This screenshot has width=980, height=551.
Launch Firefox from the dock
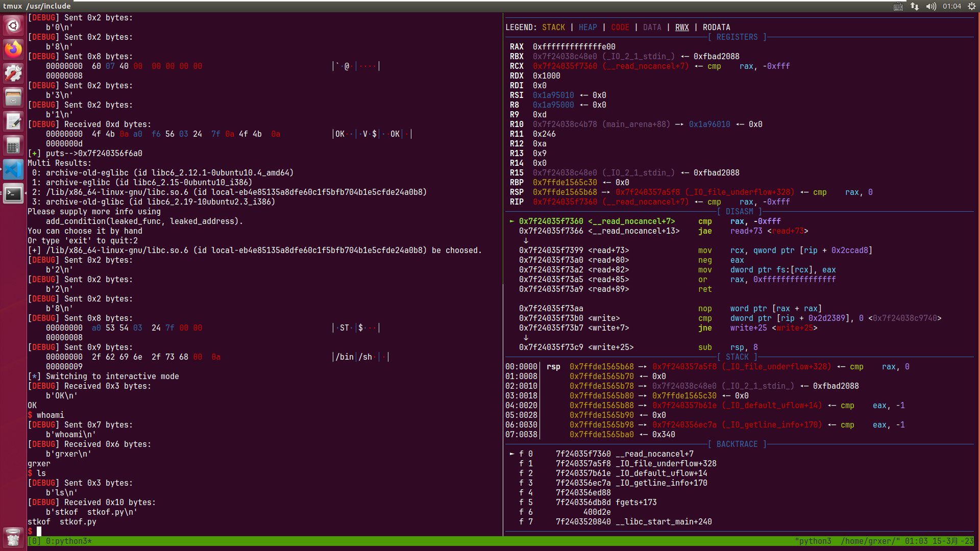pyautogui.click(x=13, y=49)
